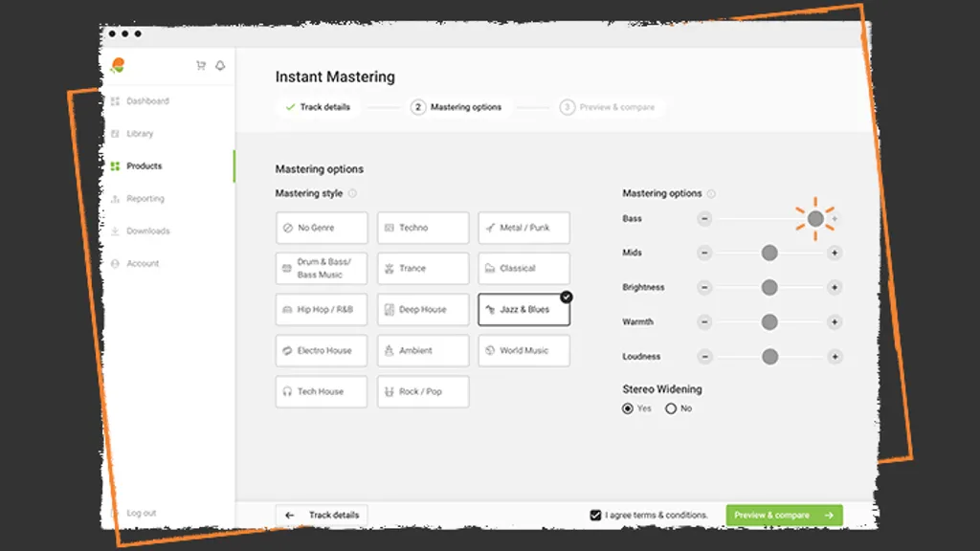Open Dashboard in the sidebar
This screenshot has width=980, height=551.
146,101
